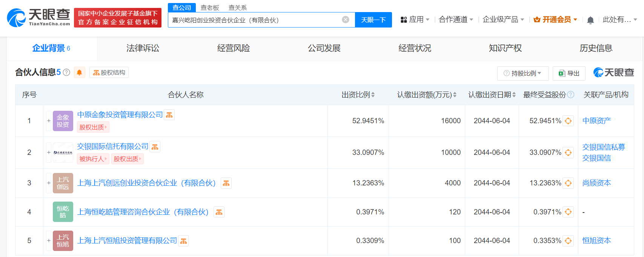The width and height of the screenshot is (644, 257).
Task: Expand row 1 with the plus button
Action: tap(49, 121)
